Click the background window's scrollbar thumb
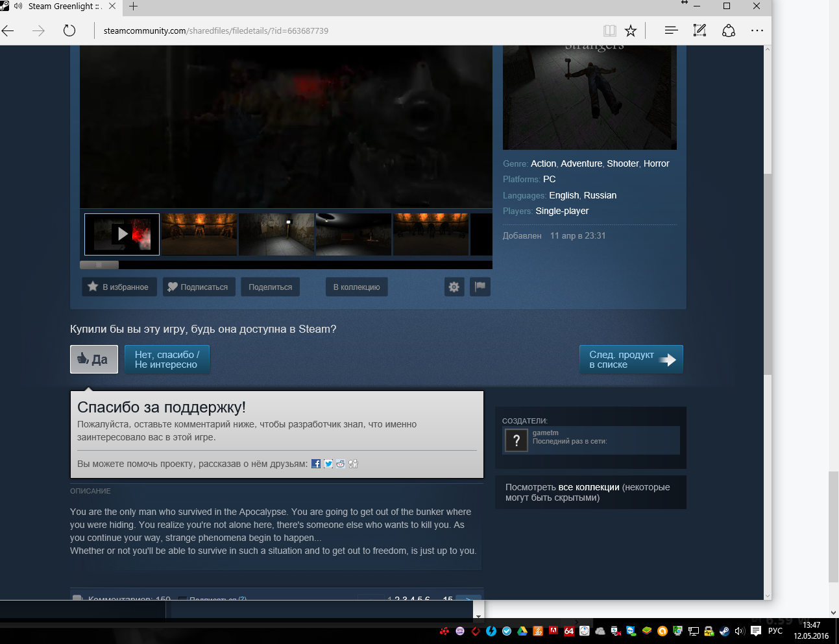 (833, 527)
